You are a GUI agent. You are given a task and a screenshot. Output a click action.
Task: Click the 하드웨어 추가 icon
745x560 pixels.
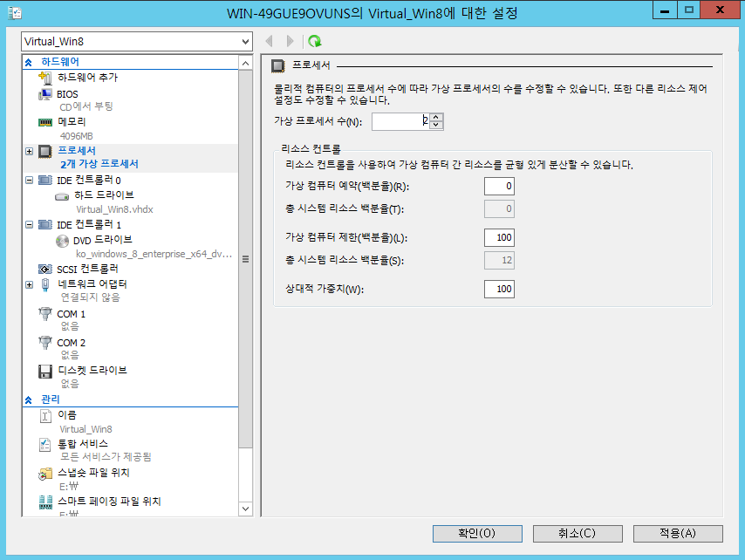45,78
